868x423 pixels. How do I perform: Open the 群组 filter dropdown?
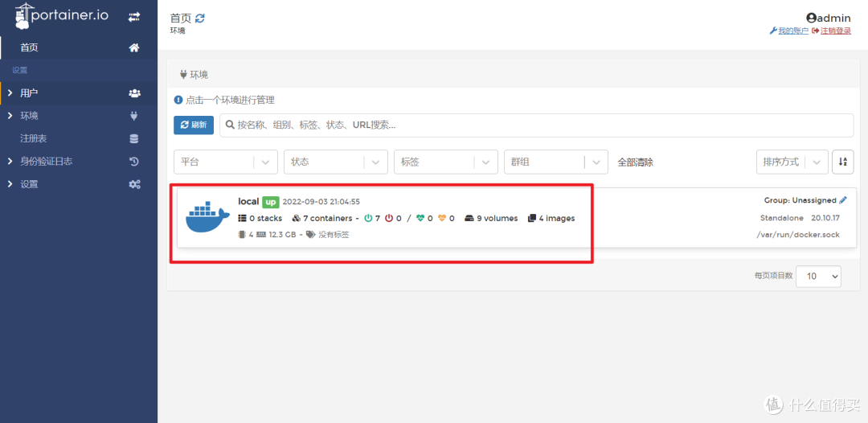click(x=556, y=162)
